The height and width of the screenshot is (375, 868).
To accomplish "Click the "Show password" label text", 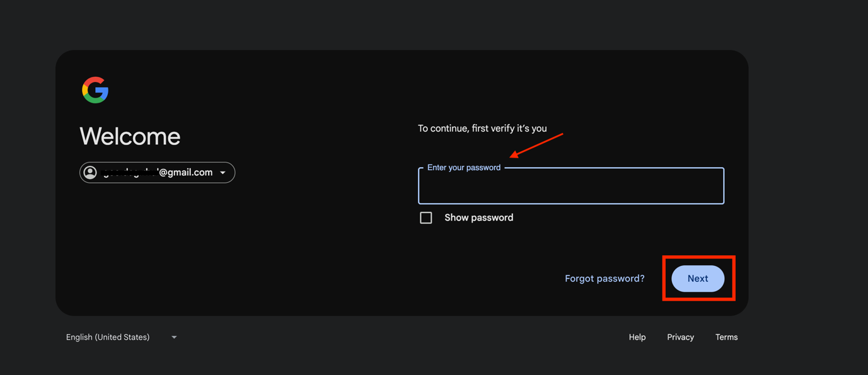I will point(478,218).
